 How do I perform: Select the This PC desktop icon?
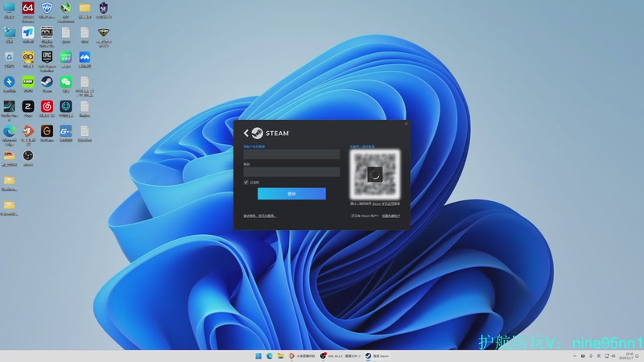pyautogui.click(x=9, y=8)
